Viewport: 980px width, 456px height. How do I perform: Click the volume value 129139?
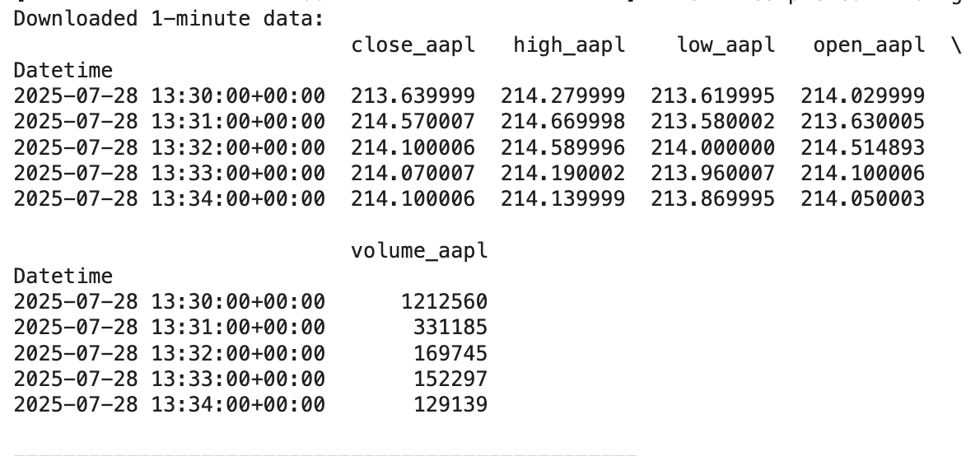click(450, 405)
